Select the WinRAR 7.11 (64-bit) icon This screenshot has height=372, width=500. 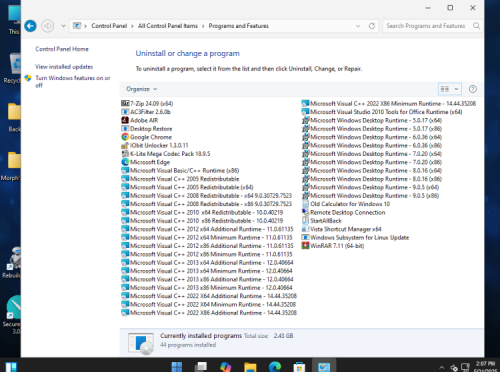coord(305,246)
